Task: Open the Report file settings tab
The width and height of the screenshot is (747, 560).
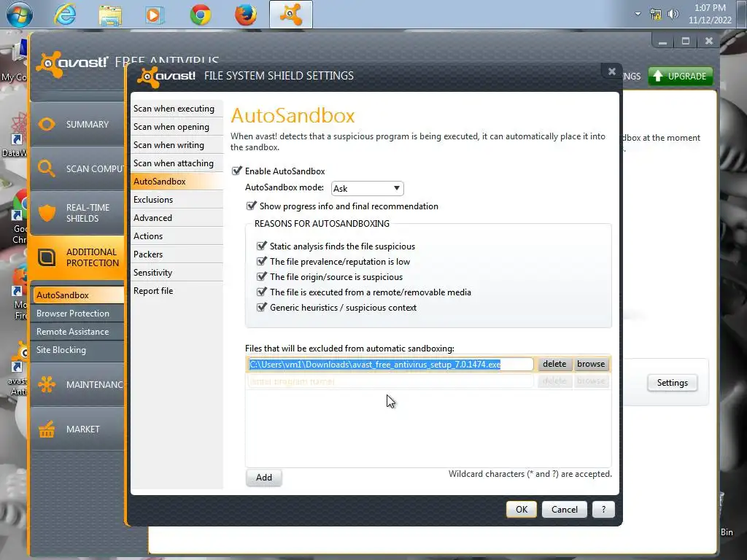Action: pyautogui.click(x=177, y=290)
